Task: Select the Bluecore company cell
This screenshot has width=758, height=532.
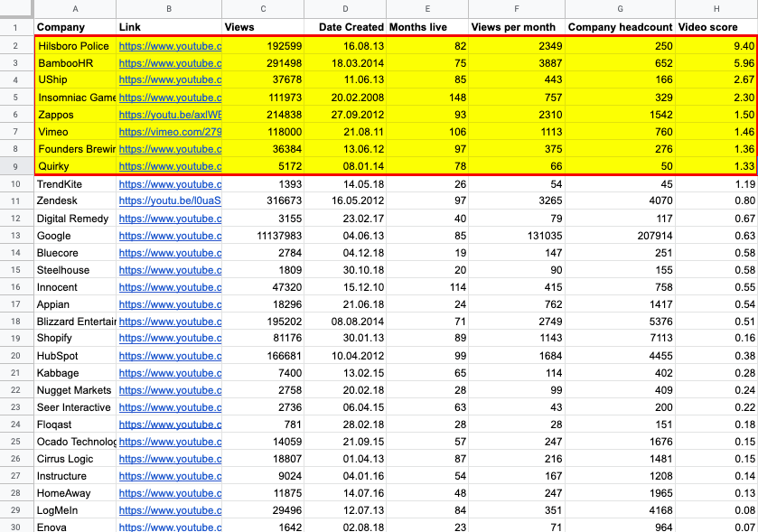Action: tap(75, 253)
